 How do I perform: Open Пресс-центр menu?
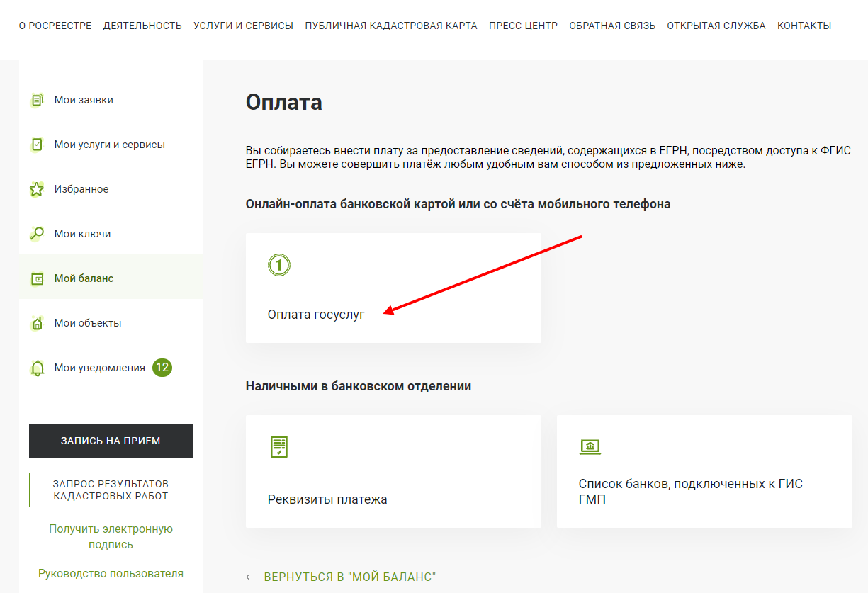[523, 26]
